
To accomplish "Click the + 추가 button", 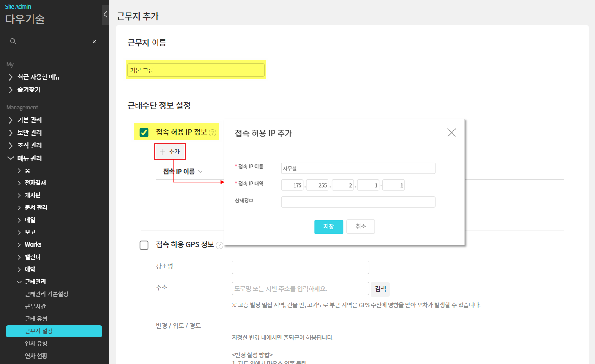I will tap(169, 152).
